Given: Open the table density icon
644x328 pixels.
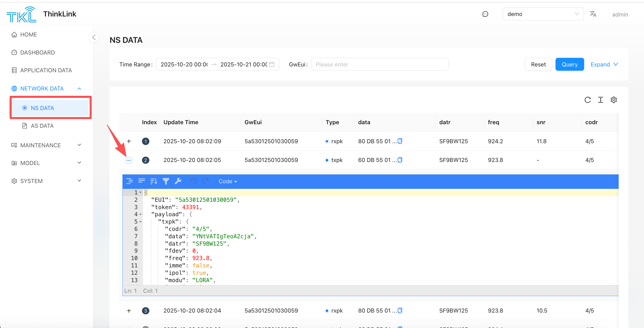Looking at the screenshot, I should 600,100.
